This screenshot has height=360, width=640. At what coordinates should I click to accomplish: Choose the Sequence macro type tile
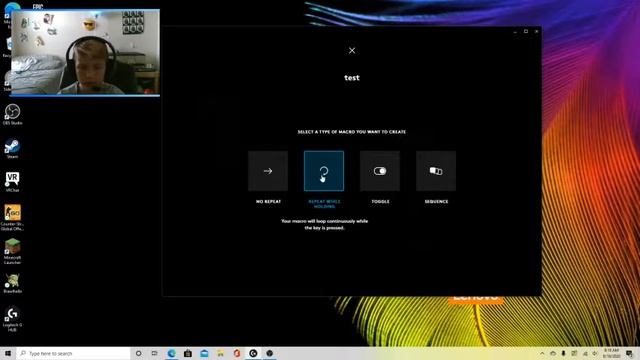click(x=436, y=171)
